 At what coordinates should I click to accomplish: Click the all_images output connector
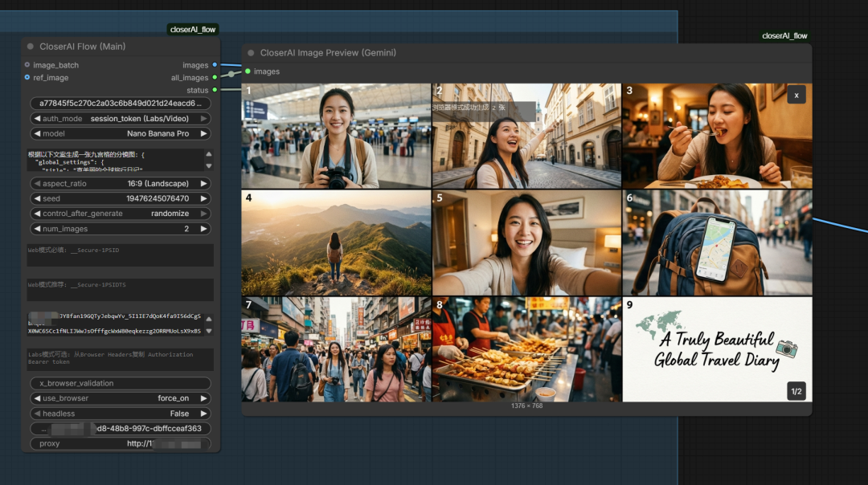(x=215, y=77)
